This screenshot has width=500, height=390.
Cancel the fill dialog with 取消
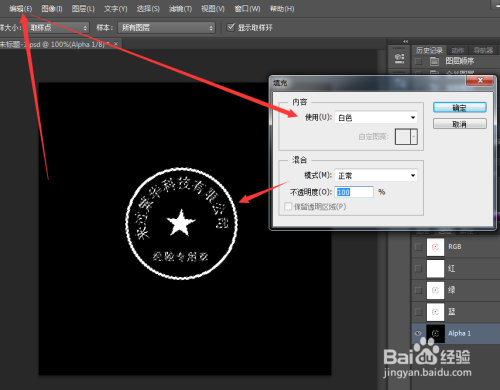coord(460,124)
